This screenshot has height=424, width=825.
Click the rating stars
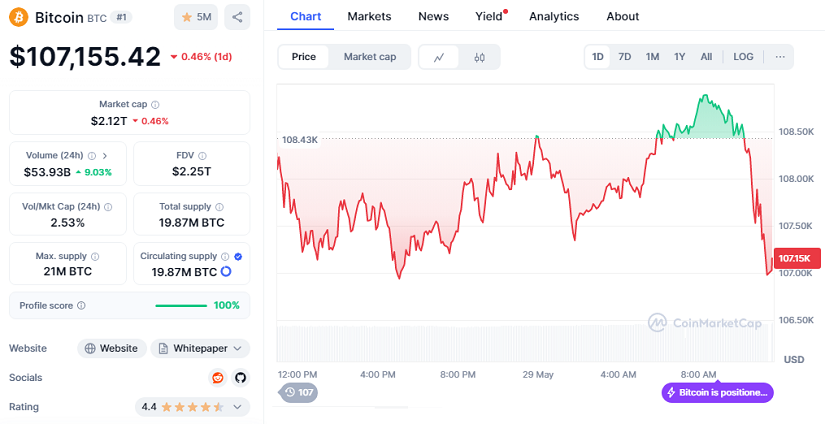coord(193,407)
